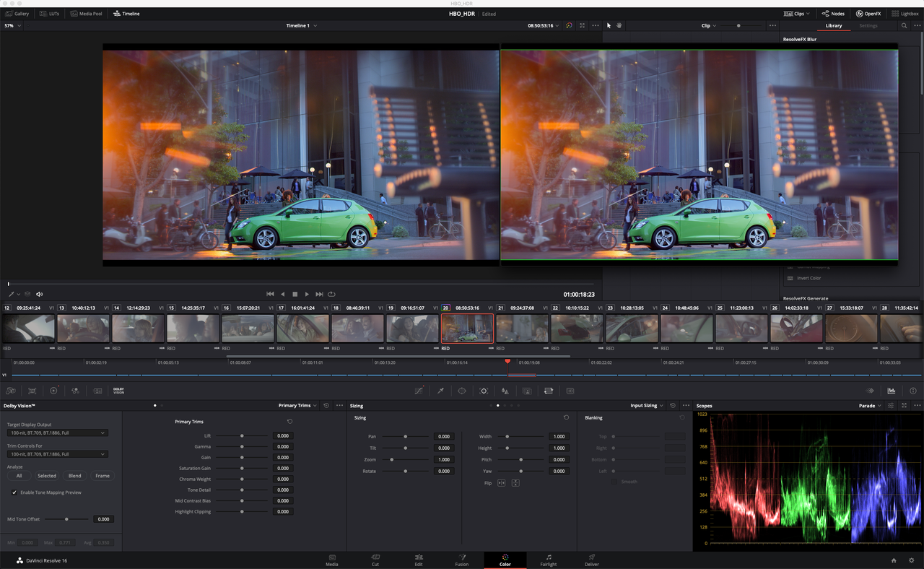This screenshot has height=569, width=924.
Task: Select the hand pan tool in viewer
Action: (619, 25)
